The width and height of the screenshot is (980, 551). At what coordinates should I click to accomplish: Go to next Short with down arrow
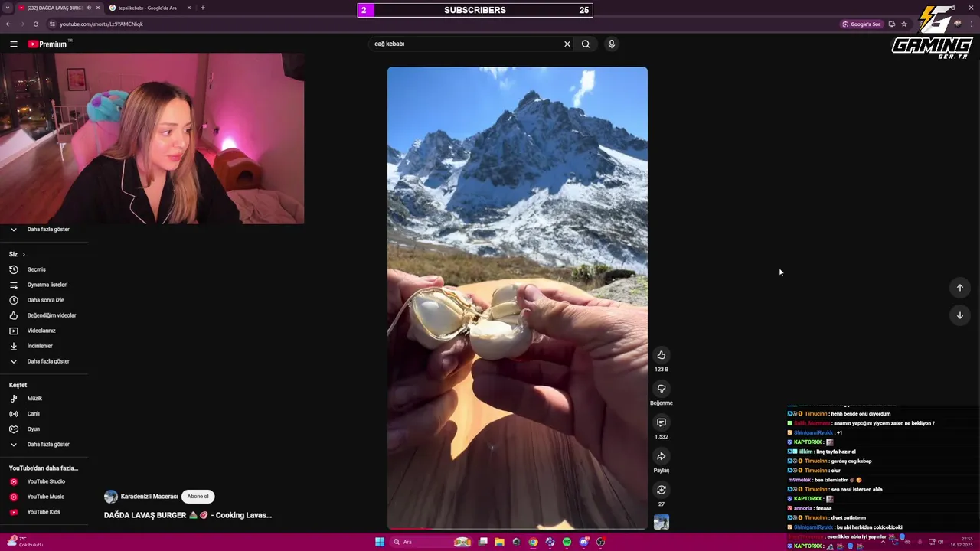[959, 315]
